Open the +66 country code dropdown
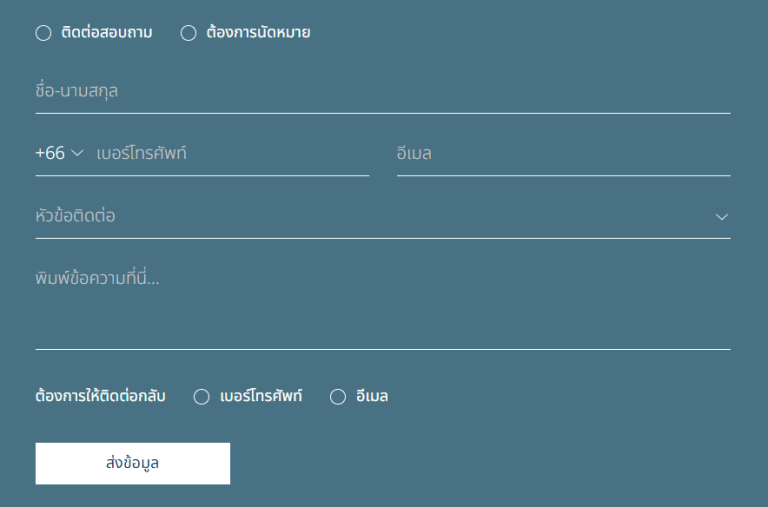This screenshot has height=507, width=768. point(59,153)
